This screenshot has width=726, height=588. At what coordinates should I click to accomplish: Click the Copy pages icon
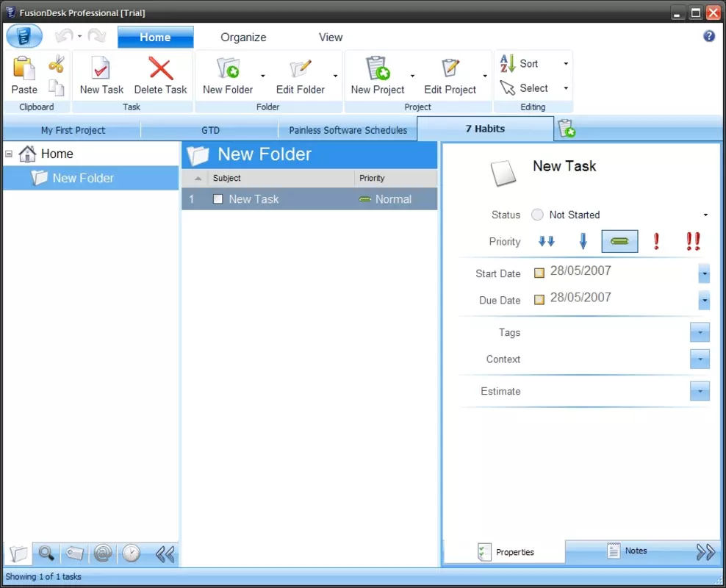[x=57, y=87]
